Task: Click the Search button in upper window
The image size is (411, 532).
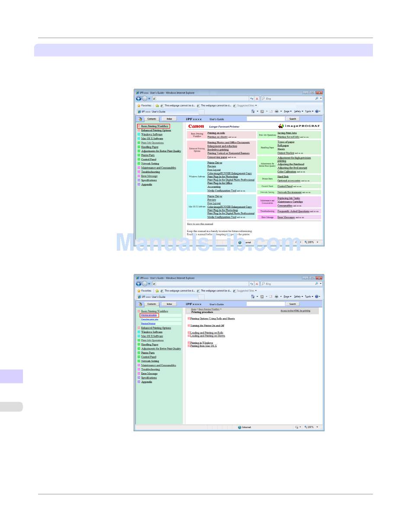Action: (x=293, y=119)
